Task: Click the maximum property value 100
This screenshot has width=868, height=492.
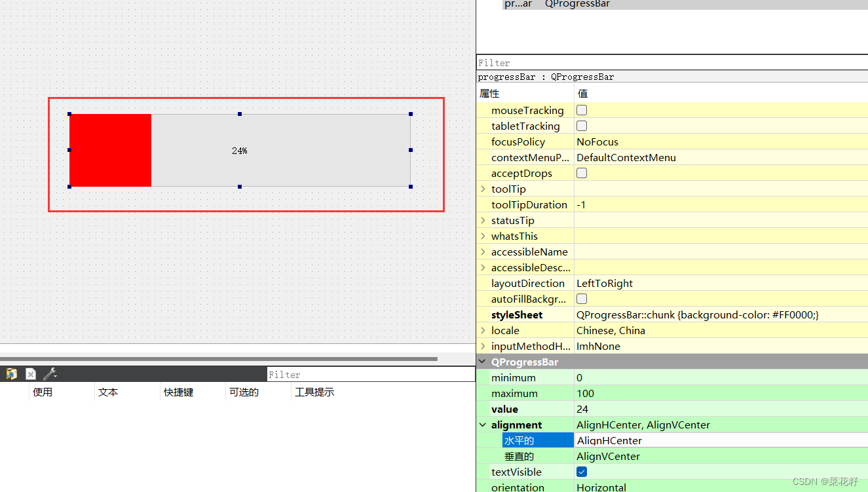Action: coord(586,393)
